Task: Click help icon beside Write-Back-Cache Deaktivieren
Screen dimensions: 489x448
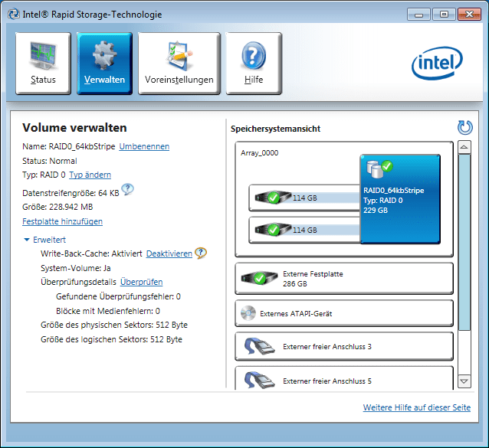Action: 201,253
